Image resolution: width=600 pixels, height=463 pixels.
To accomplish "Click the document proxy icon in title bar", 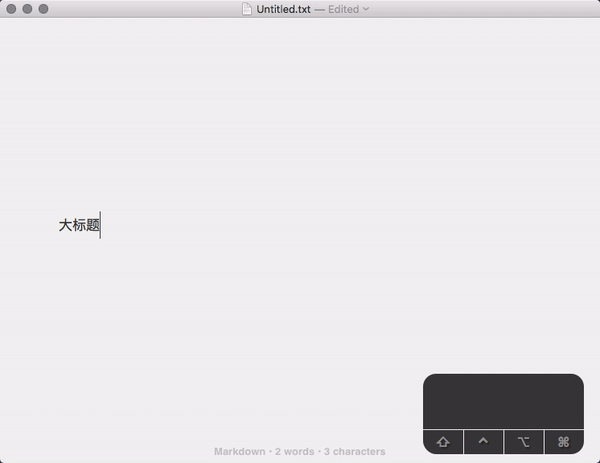I will pyautogui.click(x=247, y=9).
